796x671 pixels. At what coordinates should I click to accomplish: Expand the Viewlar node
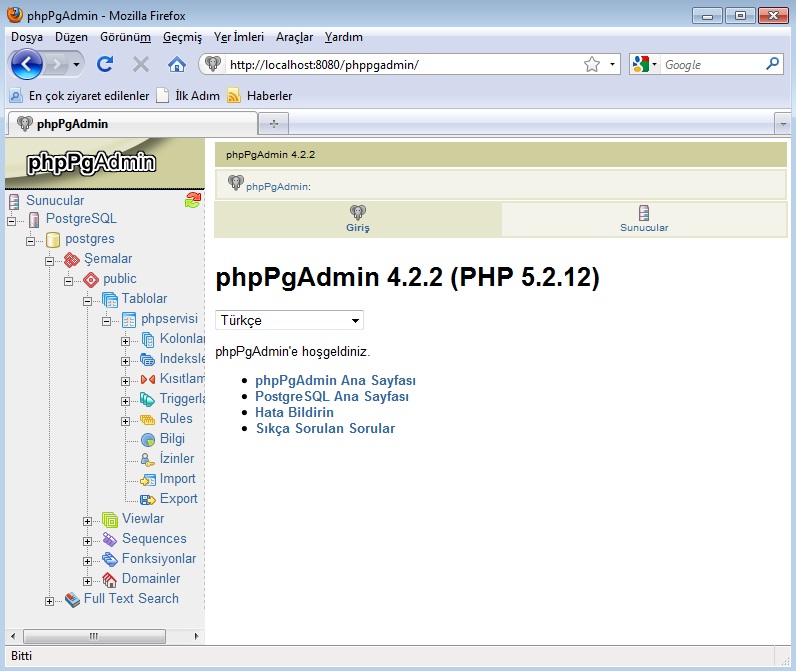pos(87,521)
